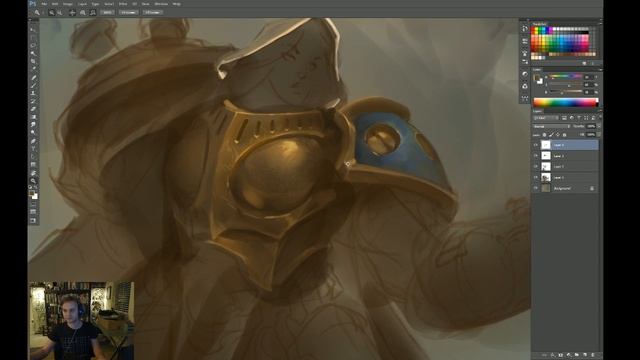Open the Opacity slider dropdown arrow
This screenshot has height=360, width=640.
599,127
